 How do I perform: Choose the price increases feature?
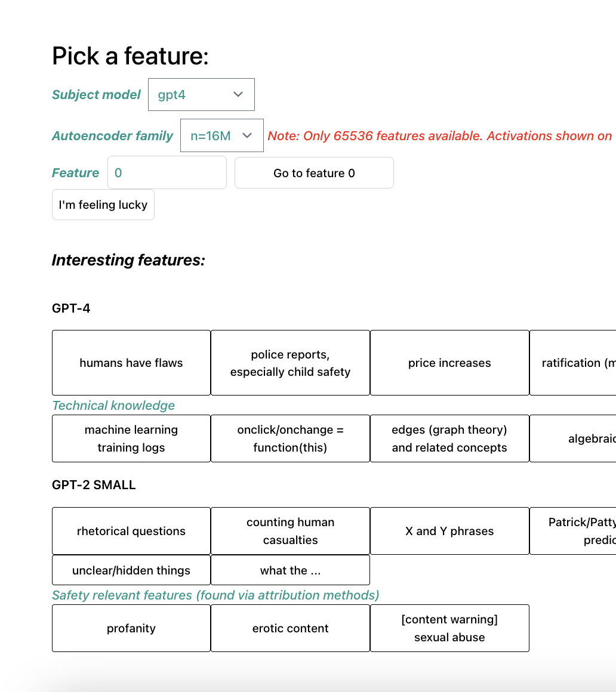click(x=449, y=363)
